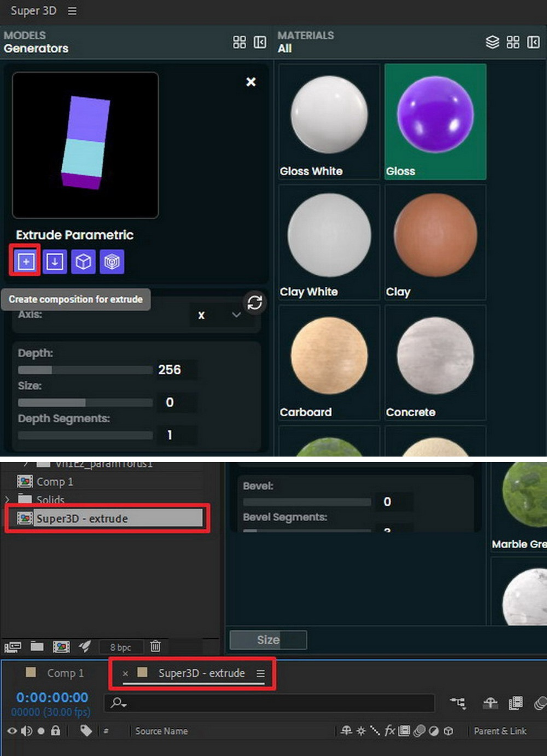Select the green Marble material
The width and height of the screenshot is (547, 756).
(519, 506)
